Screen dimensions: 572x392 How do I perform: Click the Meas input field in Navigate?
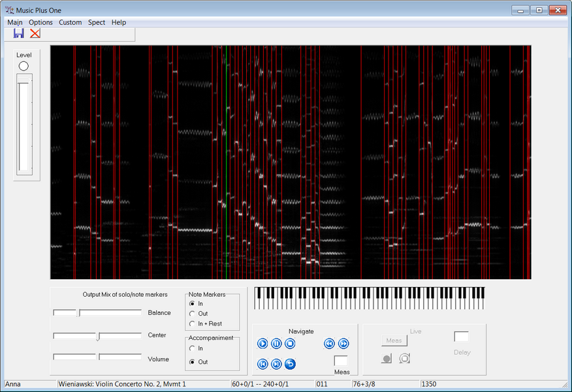tap(340, 361)
